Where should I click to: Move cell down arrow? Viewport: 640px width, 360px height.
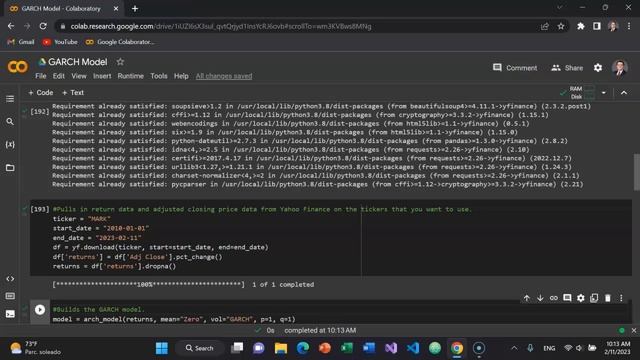click(x=540, y=298)
